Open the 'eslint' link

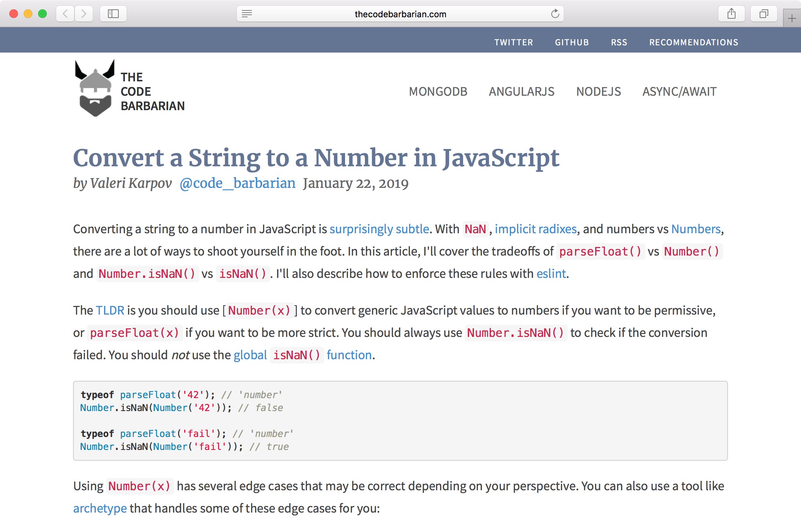pos(551,274)
